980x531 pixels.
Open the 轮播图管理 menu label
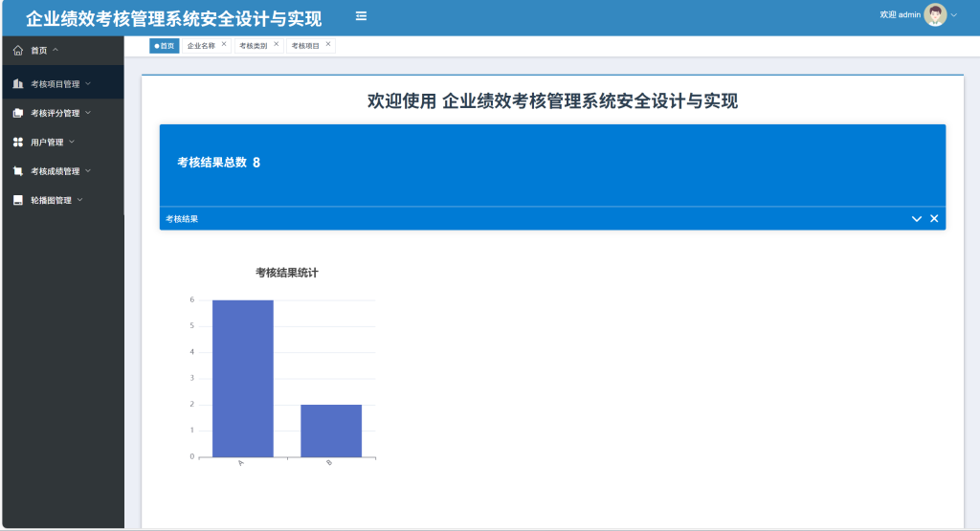tap(52, 201)
